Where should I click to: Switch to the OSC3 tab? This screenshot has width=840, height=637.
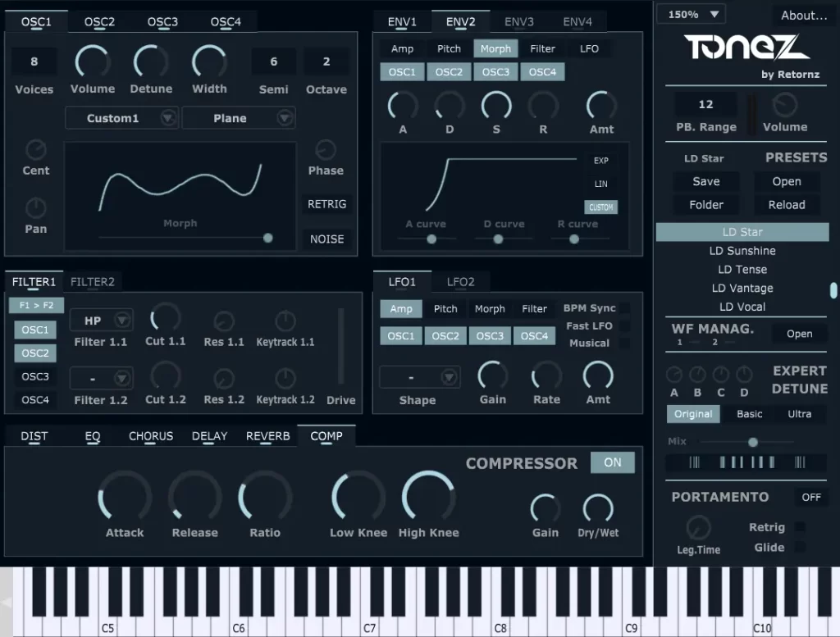[x=162, y=22]
